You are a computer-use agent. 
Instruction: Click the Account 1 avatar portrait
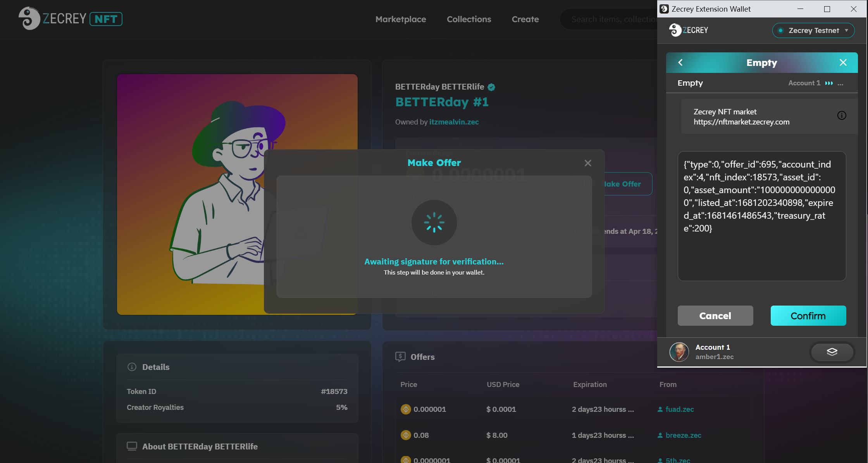pyautogui.click(x=679, y=352)
